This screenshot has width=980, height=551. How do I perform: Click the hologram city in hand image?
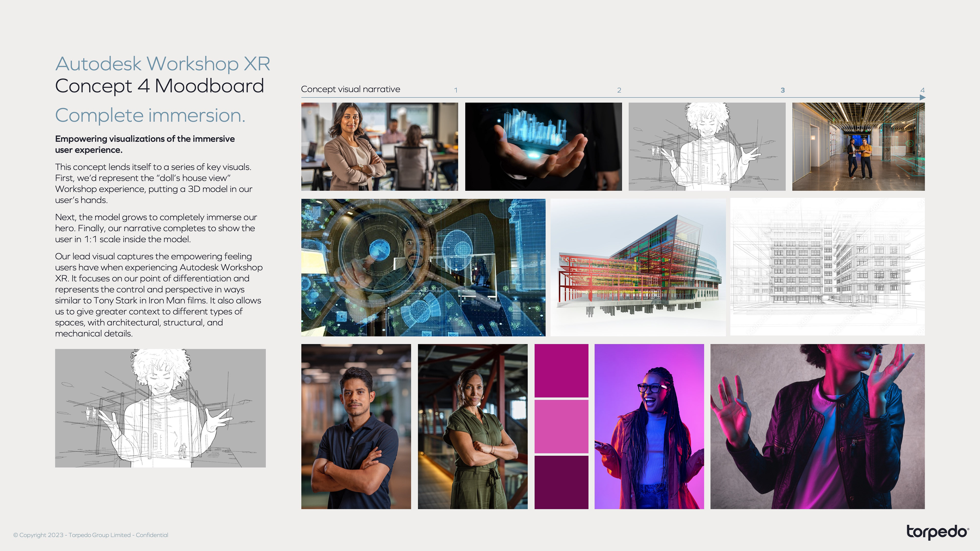543,146
